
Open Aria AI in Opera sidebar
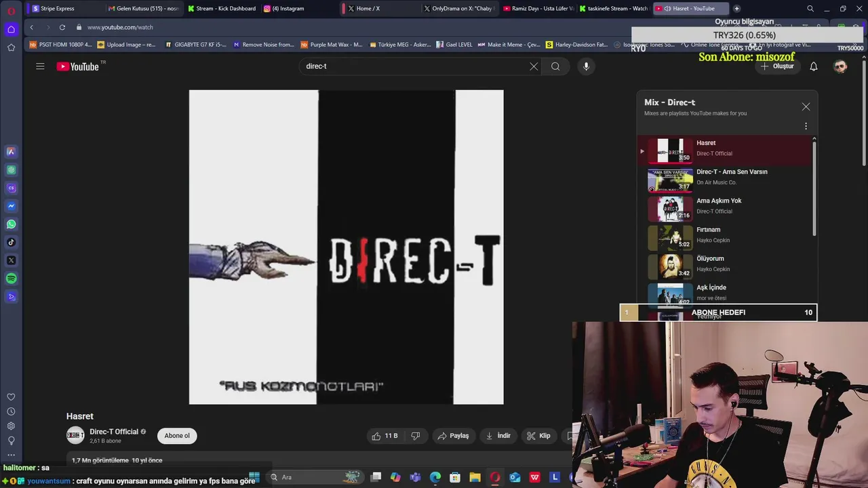click(11, 152)
